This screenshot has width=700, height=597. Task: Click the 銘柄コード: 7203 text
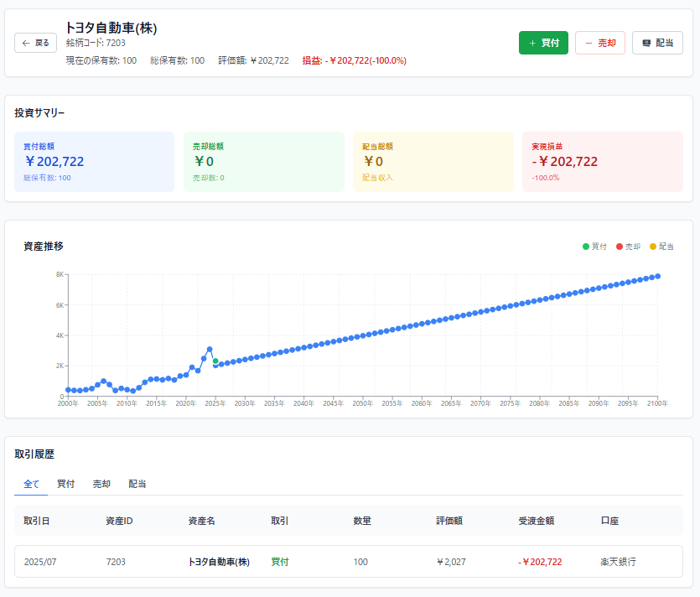coord(96,43)
